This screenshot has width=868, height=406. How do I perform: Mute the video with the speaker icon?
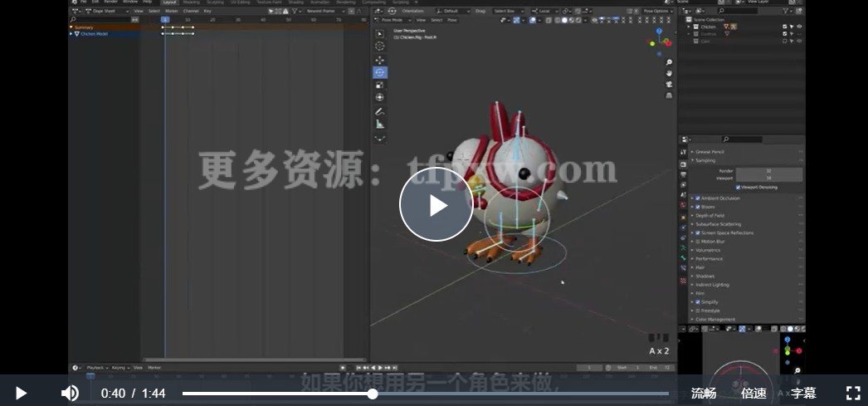[70, 394]
